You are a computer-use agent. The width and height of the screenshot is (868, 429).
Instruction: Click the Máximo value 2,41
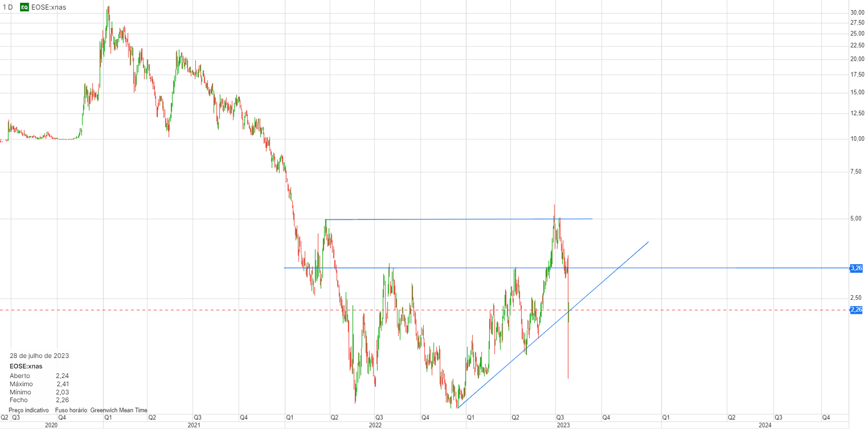coord(63,384)
